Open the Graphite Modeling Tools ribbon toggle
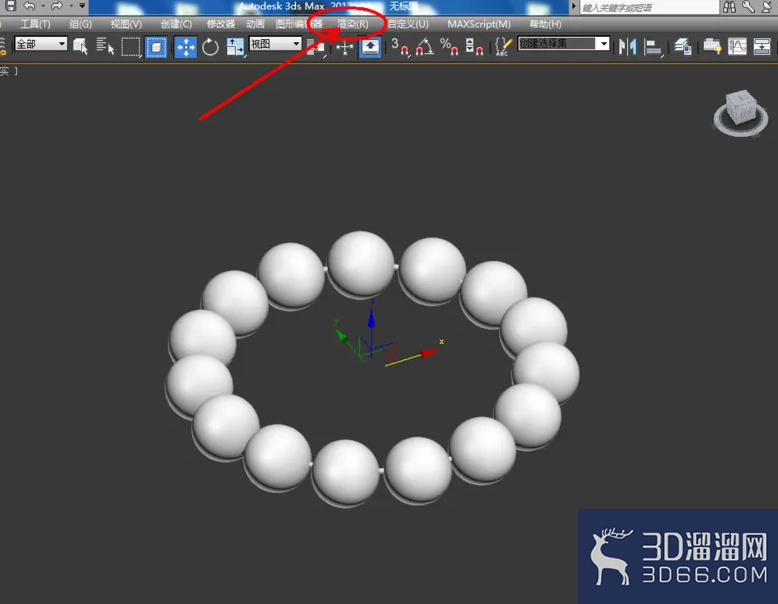The height and width of the screenshot is (604, 778). point(713,47)
